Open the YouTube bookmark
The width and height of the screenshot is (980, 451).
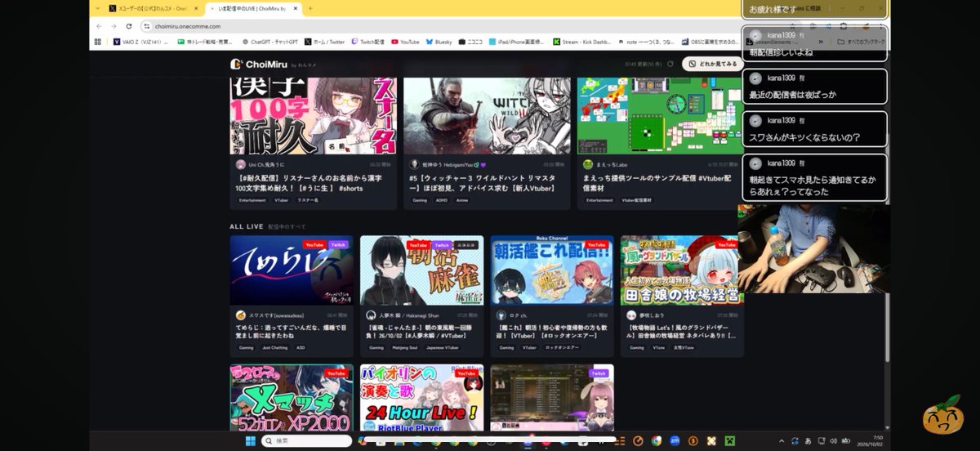405,41
